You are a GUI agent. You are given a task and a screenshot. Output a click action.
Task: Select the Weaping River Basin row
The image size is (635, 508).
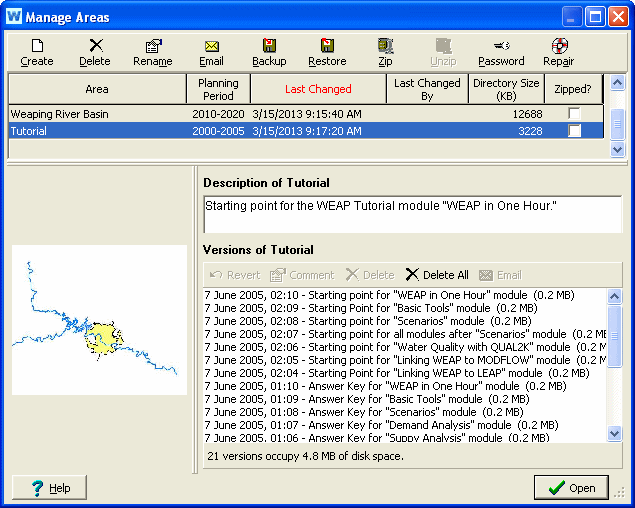click(306, 114)
